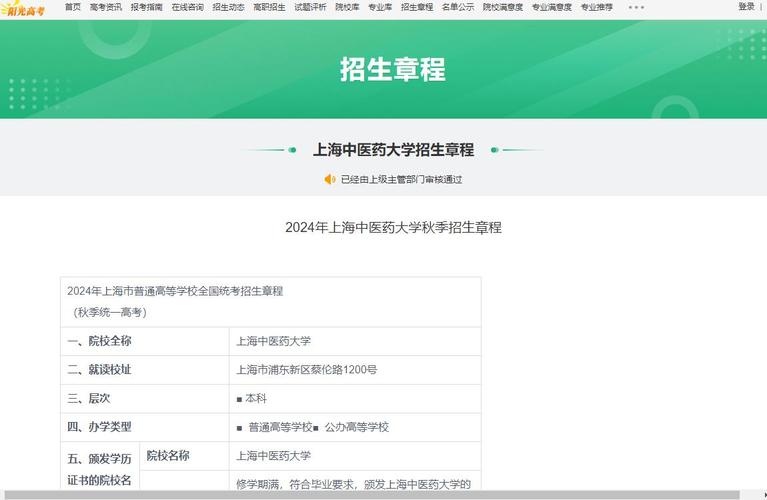Open the 专业库 navigation link
The height and width of the screenshot is (500, 767).
point(380,7)
